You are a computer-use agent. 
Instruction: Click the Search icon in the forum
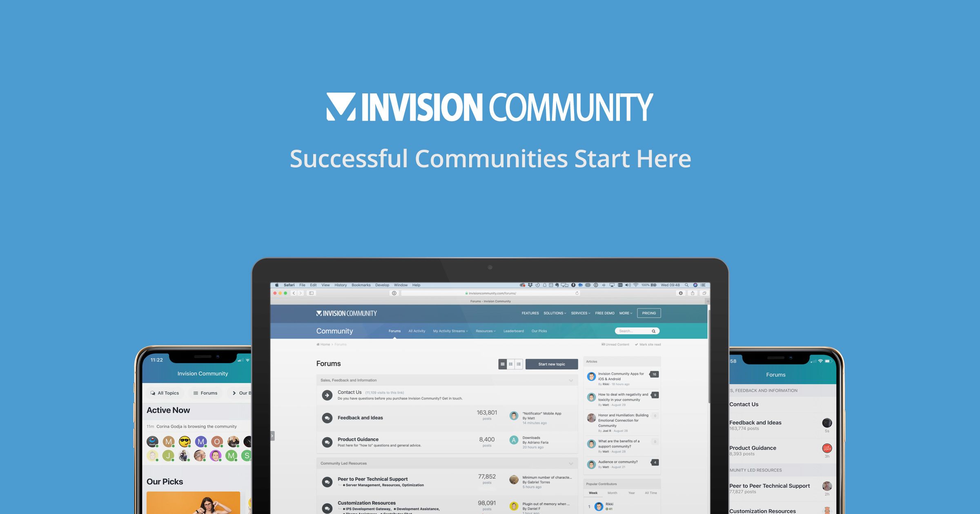(x=654, y=331)
